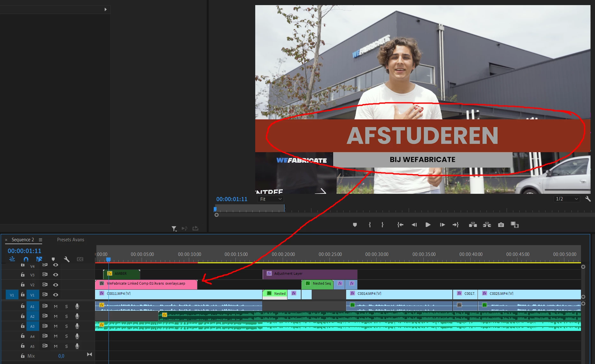Viewport: 595px width, 364px height.
Task: Click the Extract button
Action: coord(487,225)
